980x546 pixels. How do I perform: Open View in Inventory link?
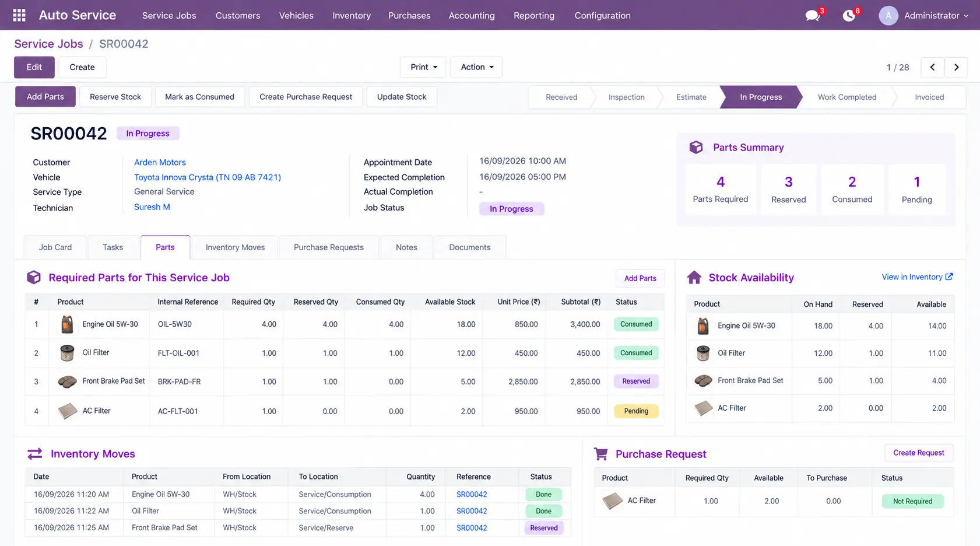[x=917, y=277]
